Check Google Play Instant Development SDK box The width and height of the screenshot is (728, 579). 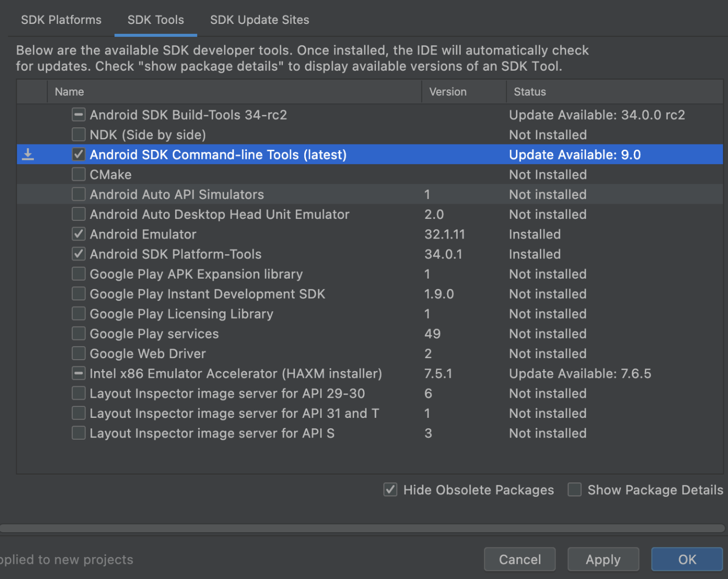pos(79,294)
